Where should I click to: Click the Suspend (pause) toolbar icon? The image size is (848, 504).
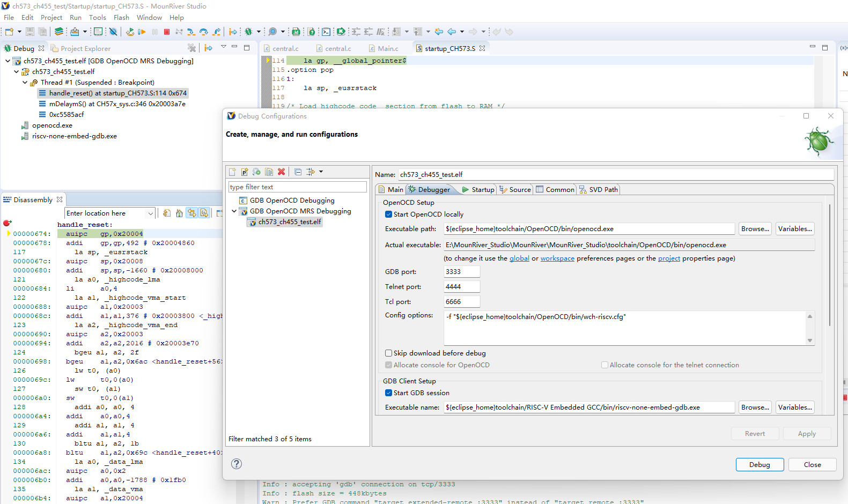pos(155,32)
